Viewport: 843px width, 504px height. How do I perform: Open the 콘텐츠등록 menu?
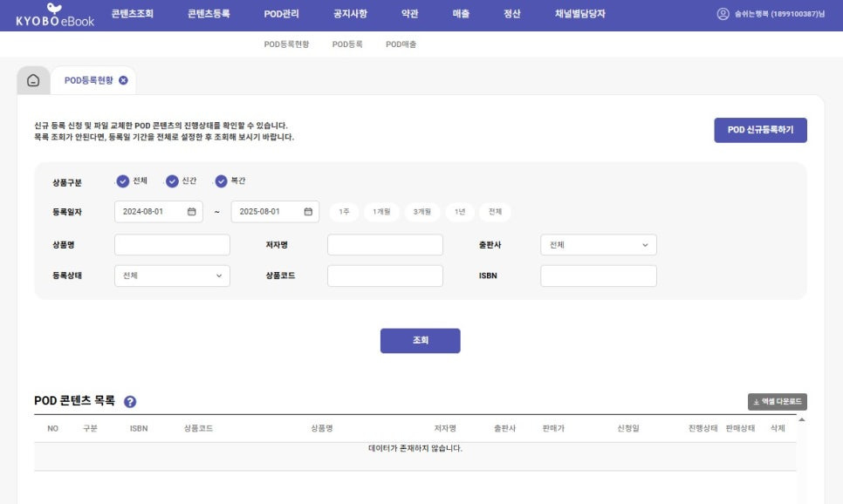click(209, 14)
